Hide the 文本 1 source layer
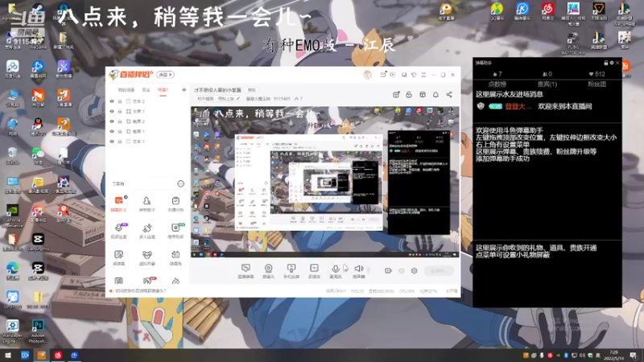644x362 pixels. pyautogui.click(x=112, y=142)
